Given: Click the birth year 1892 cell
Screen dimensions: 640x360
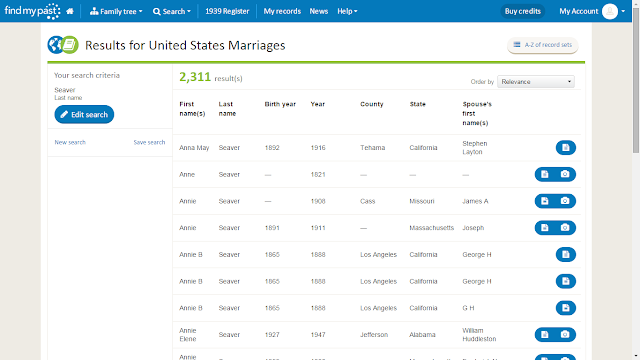Looking at the screenshot, I should [x=272, y=148].
